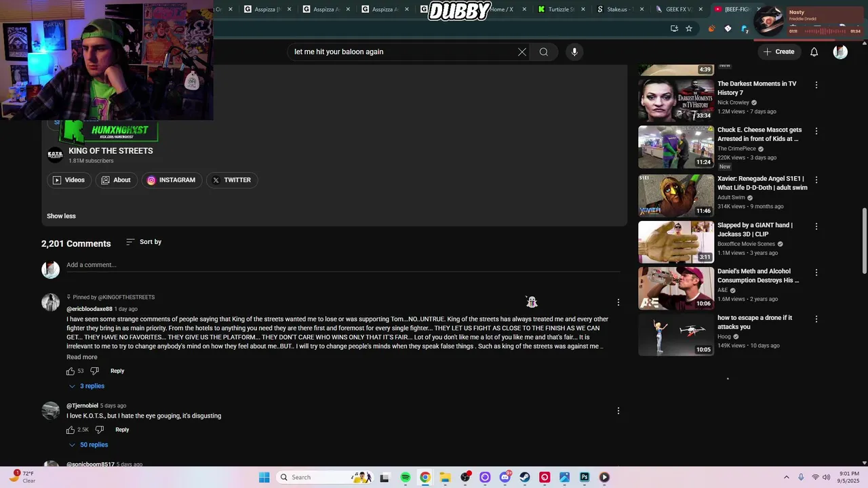
Task: Open options for Darkest Moments in TV video
Action: point(816,85)
